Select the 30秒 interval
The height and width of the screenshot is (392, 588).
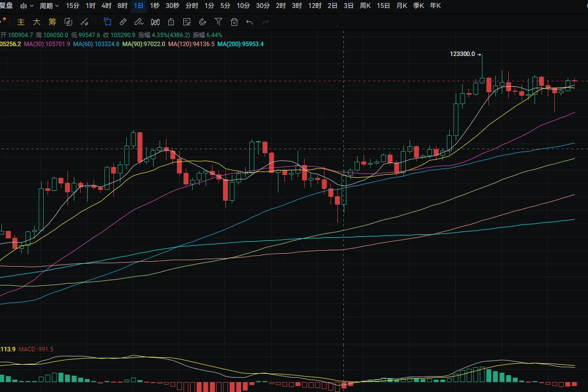point(172,5)
